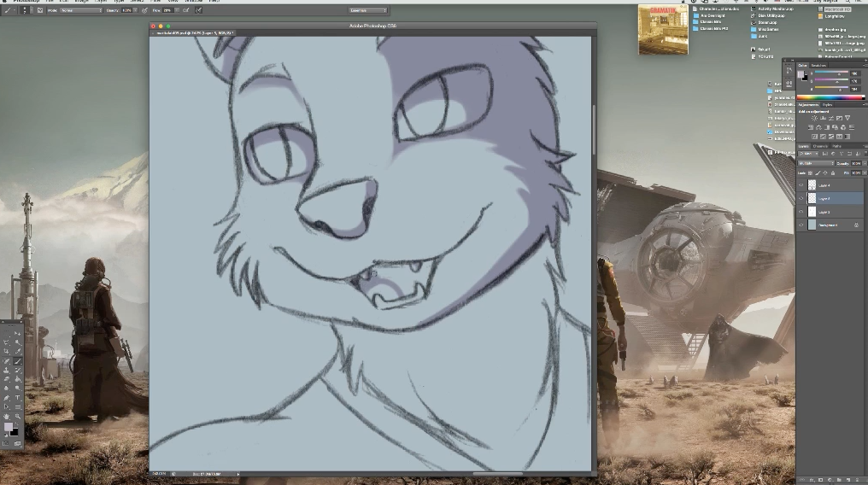
Task: Select the Path Selection tool
Action: click(x=6, y=407)
